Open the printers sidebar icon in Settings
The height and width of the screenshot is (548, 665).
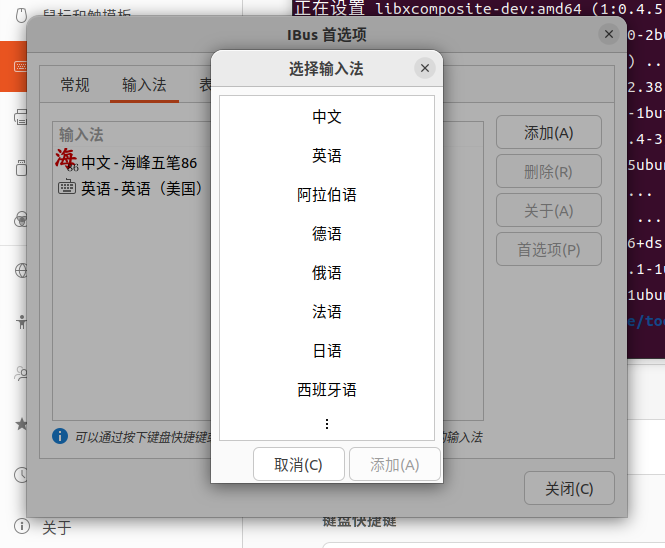pyautogui.click(x=21, y=117)
